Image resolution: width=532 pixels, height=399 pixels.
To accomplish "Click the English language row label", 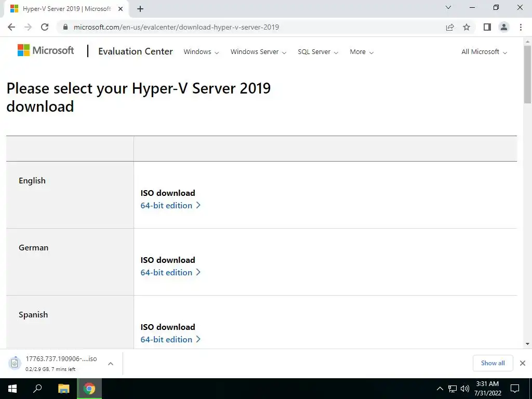I will 32,180.
